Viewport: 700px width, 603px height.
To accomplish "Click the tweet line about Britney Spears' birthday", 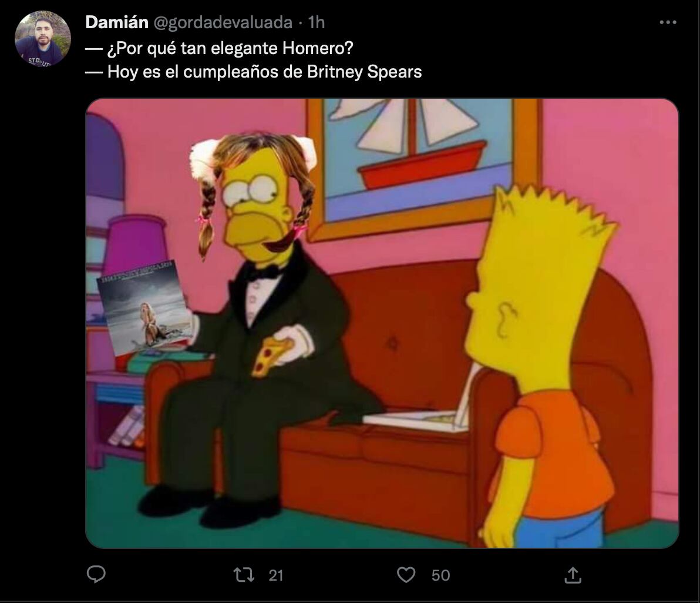I will pyautogui.click(x=254, y=72).
